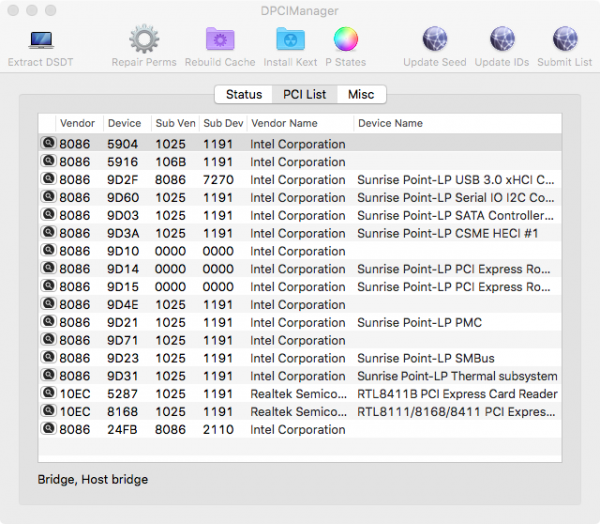Click magnifier icon beside Realtek 8168 row
Image resolution: width=600 pixels, height=524 pixels.
point(47,411)
